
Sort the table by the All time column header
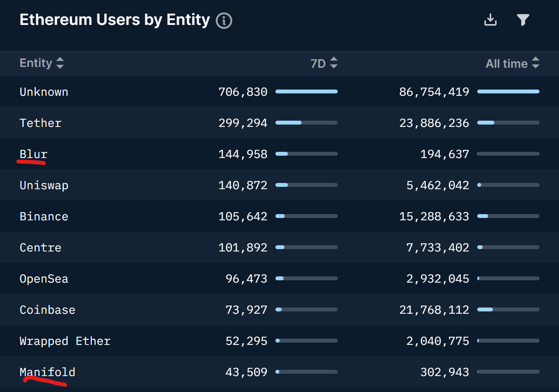506,63
